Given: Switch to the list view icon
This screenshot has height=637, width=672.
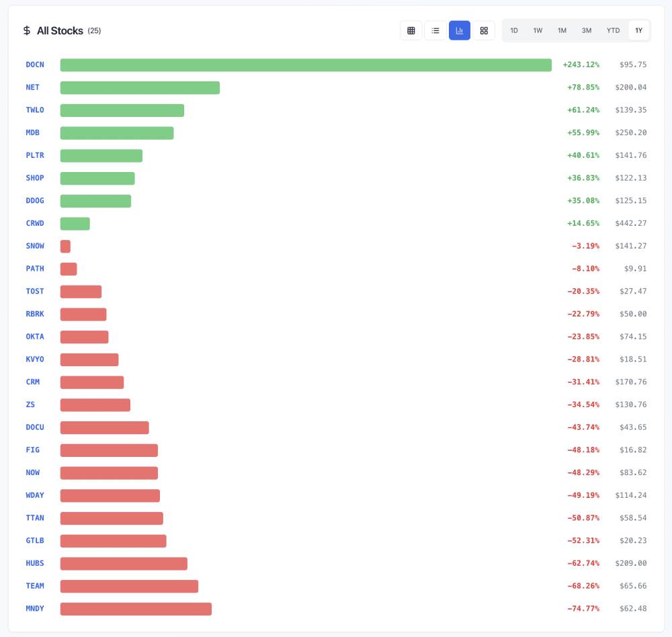Looking at the screenshot, I should tap(435, 30).
